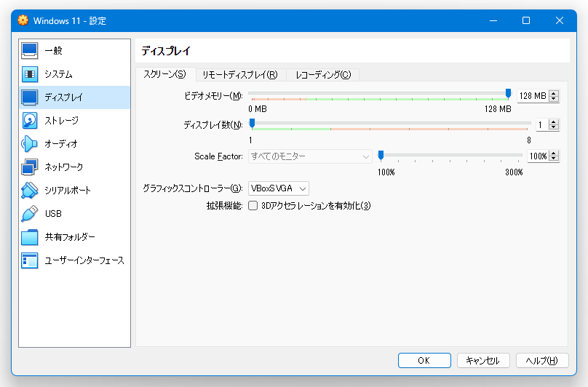Expand the グラフィックスコントローラー VBoxSVGA dropdown
The image size is (588, 387).
click(x=279, y=188)
